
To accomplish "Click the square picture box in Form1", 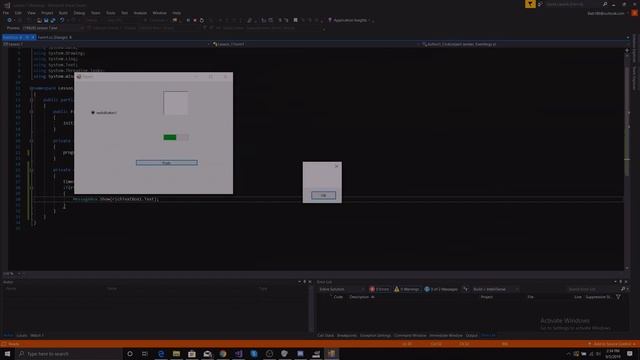I will click(x=176, y=103).
